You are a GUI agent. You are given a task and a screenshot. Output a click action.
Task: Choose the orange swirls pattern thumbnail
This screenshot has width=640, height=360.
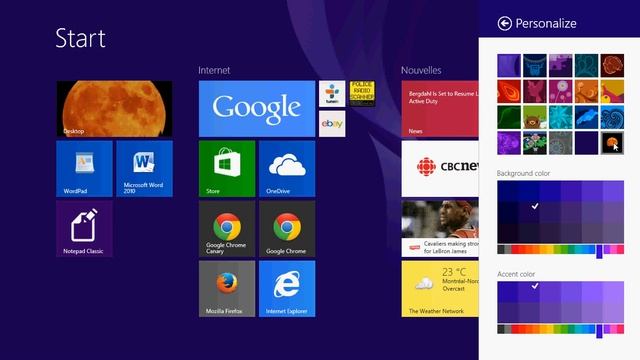pos(587,91)
